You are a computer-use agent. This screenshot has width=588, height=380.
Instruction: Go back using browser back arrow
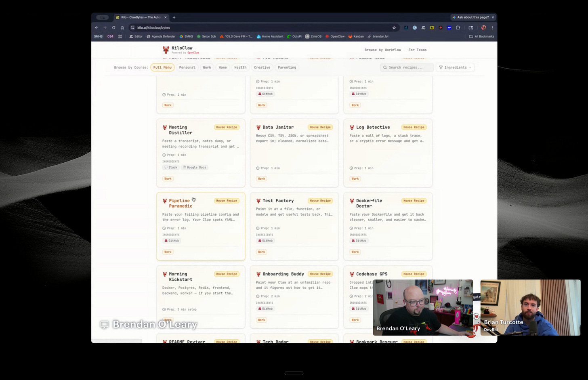[x=97, y=27]
